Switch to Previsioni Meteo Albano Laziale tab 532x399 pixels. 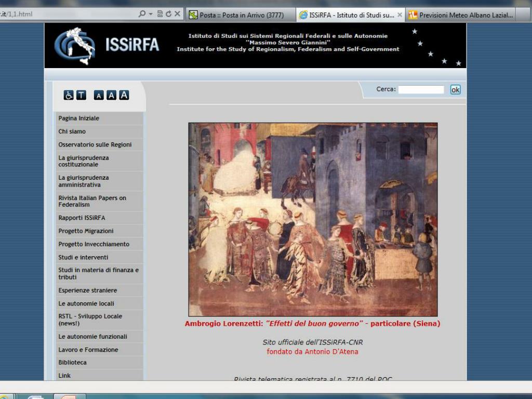460,15
